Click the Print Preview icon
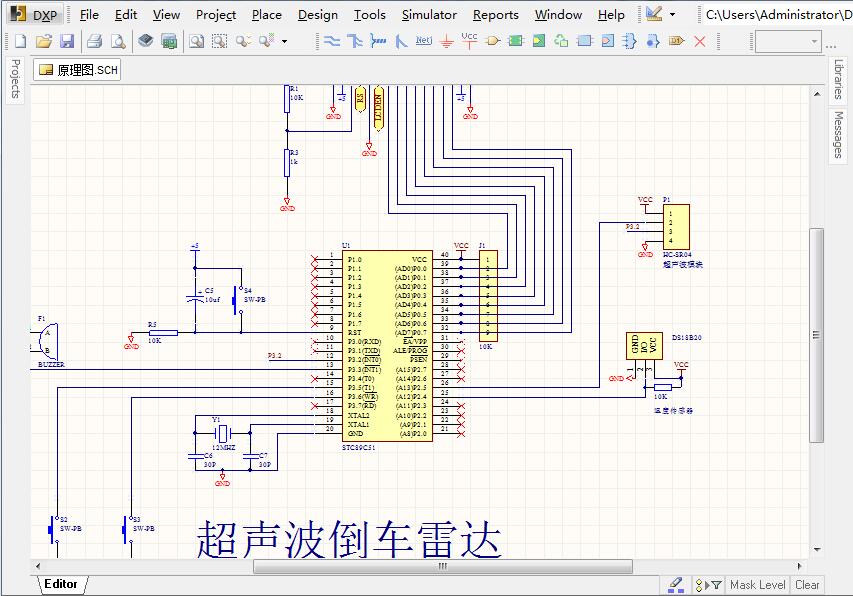This screenshot has height=596, width=853. (x=120, y=41)
